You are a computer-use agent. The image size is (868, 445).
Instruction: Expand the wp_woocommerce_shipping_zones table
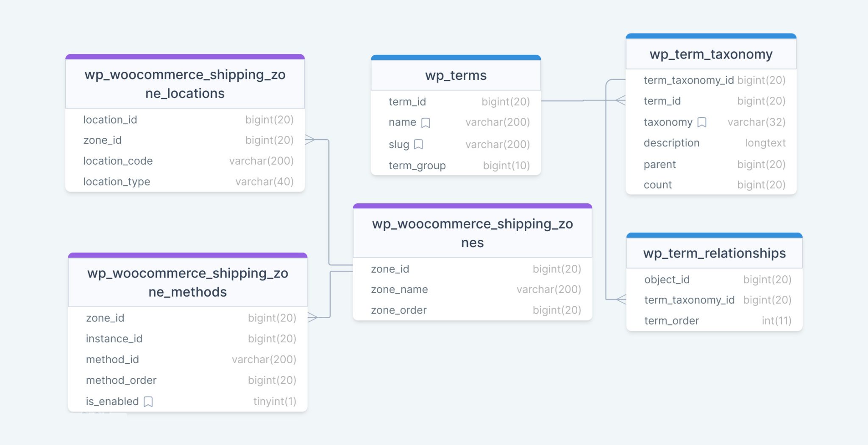point(472,233)
